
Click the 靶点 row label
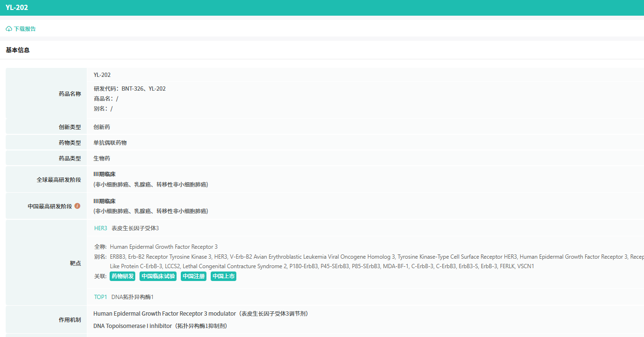pos(75,263)
